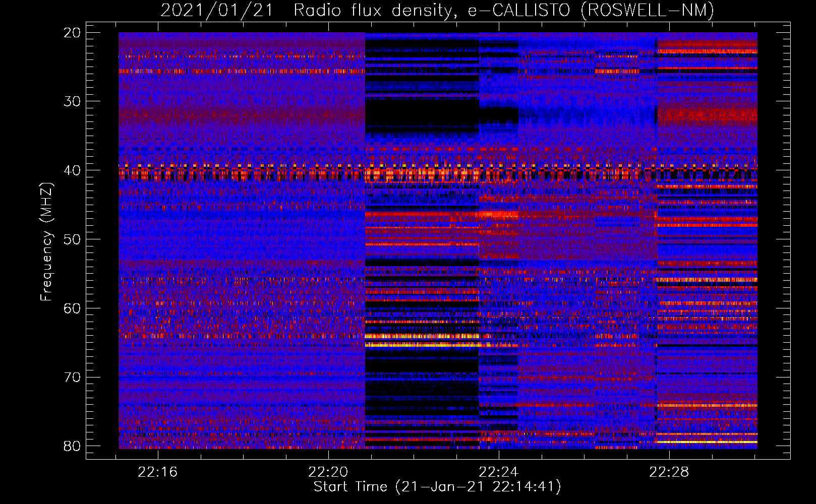Click the plot title mentioning e-CALLISTO (ROSWELL-NM)
Image resolution: width=816 pixels, height=504 pixels.
click(x=437, y=10)
